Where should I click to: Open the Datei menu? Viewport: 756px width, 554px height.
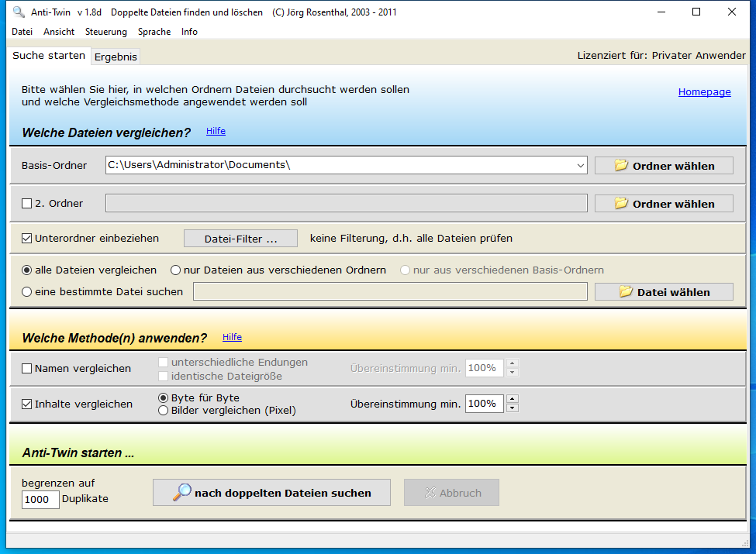point(22,32)
